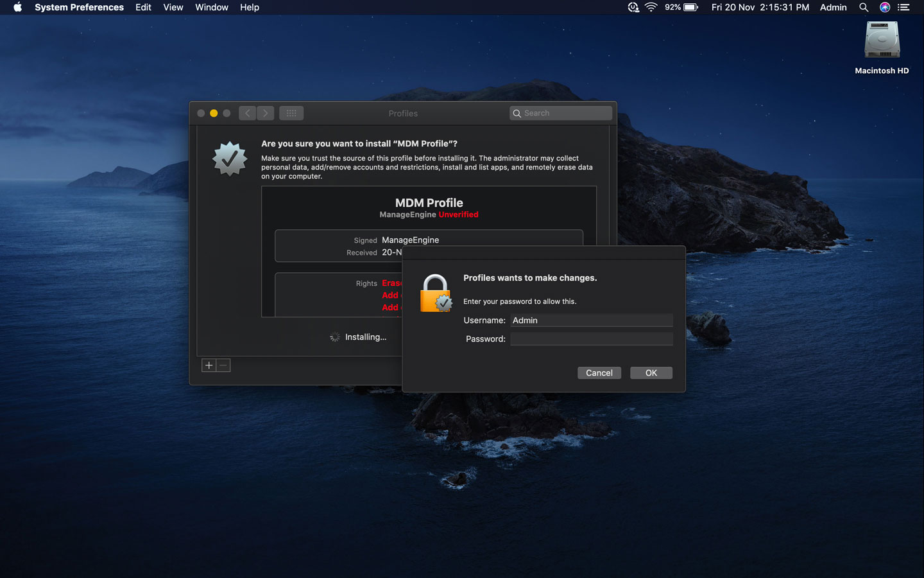Click OK to confirm the password dialog
The width and height of the screenshot is (924, 578).
(x=651, y=372)
